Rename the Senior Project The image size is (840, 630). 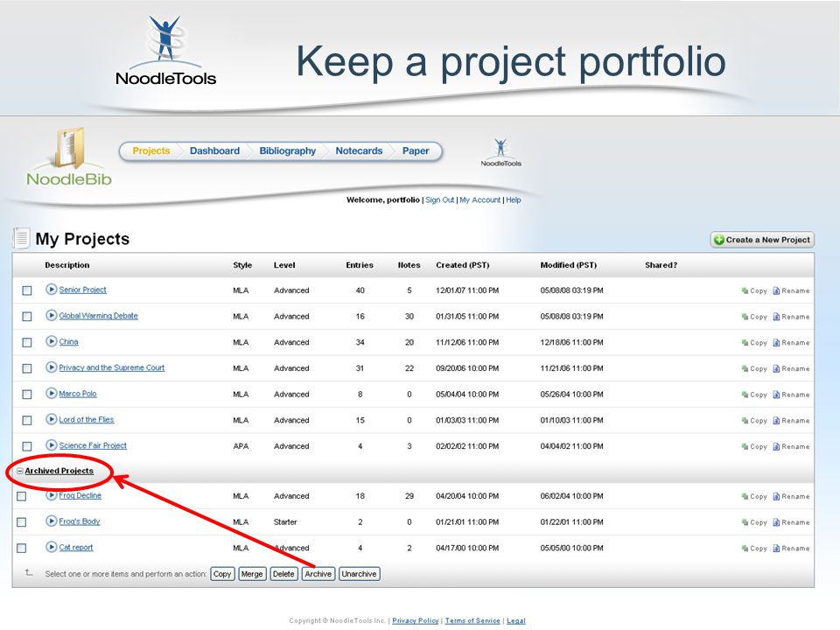[x=791, y=290]
